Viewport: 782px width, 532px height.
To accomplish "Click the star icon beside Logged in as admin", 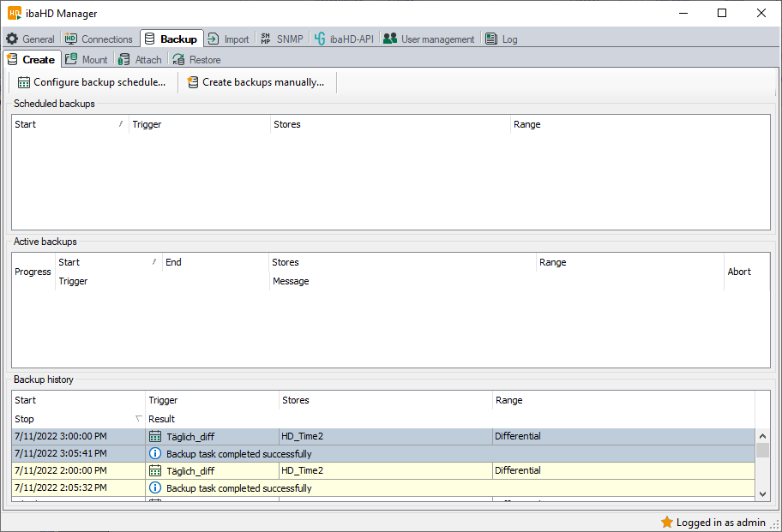I will coord(666,522).
